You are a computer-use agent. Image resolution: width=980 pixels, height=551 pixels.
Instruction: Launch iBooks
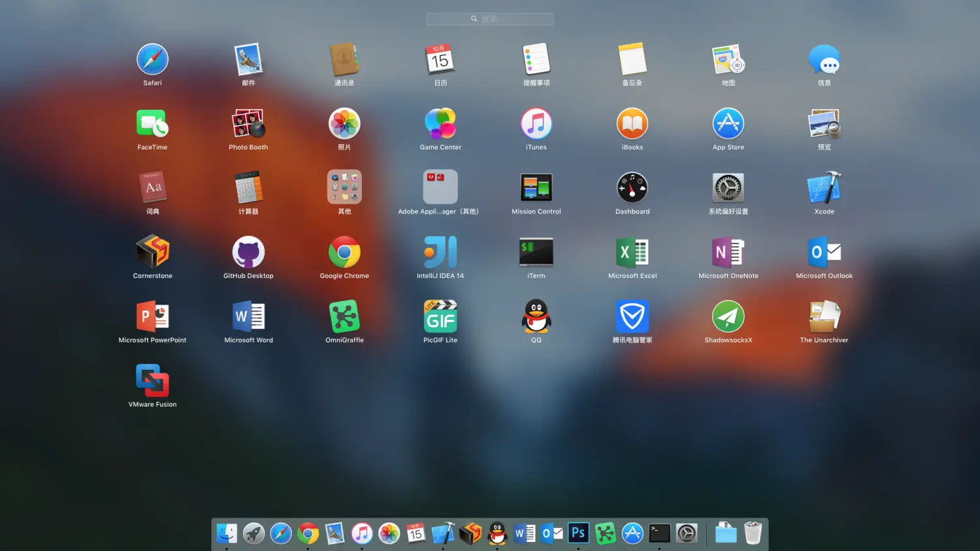(632, 123)
